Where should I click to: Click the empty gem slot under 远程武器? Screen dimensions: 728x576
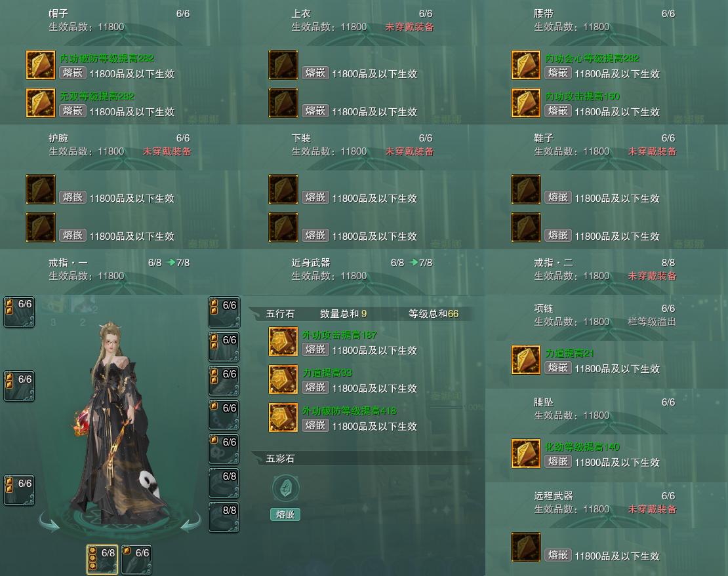coord(525,547)
